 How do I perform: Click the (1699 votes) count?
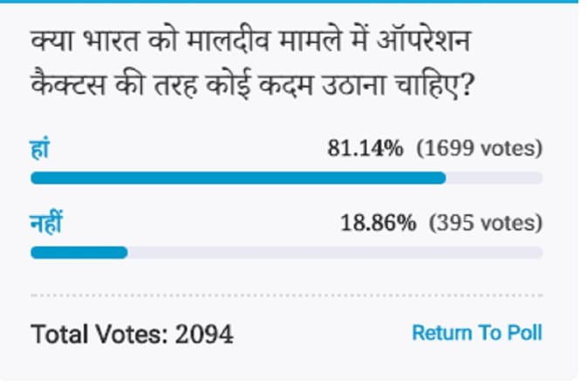pos(479,148)
